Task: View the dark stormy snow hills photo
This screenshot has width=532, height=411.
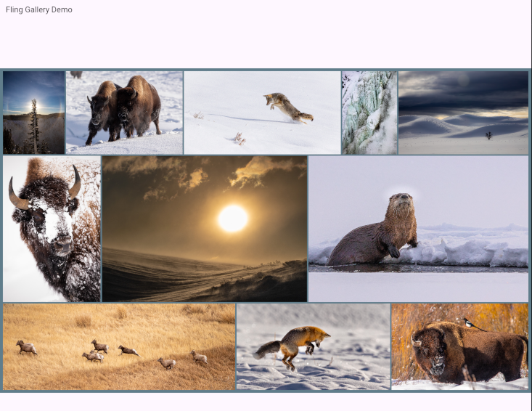Action: click(x=463, y=113)
